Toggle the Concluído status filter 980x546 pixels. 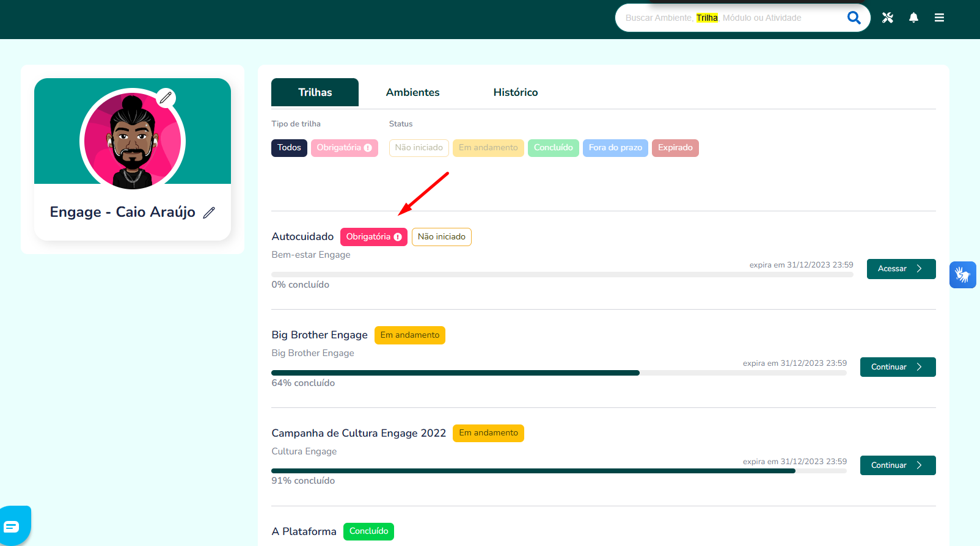coord(554,148)
